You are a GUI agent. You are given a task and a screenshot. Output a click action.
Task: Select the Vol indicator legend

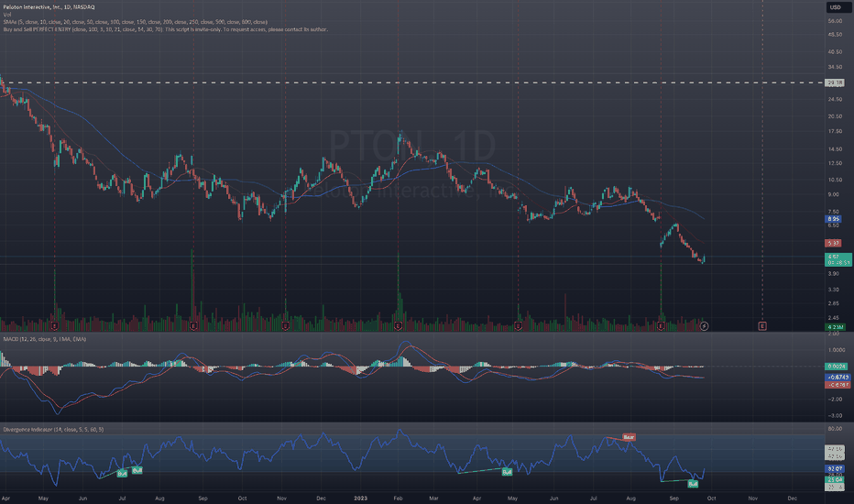7,14
